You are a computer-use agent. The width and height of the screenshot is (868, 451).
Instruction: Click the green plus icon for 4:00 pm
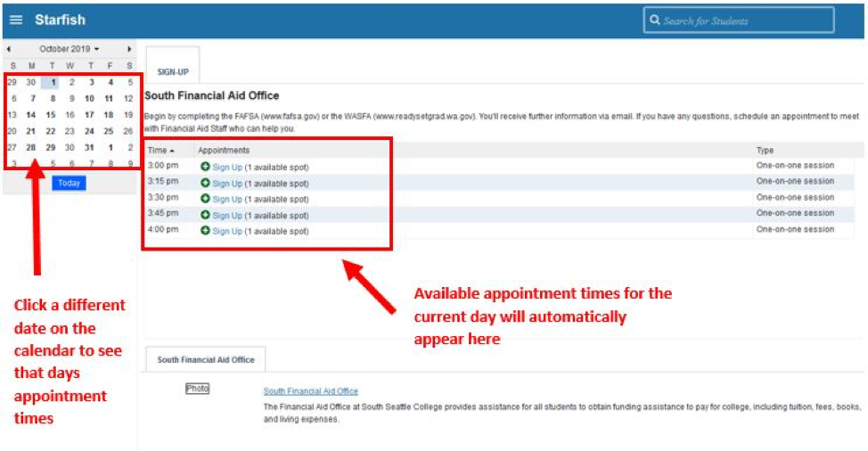coord(205,231)
